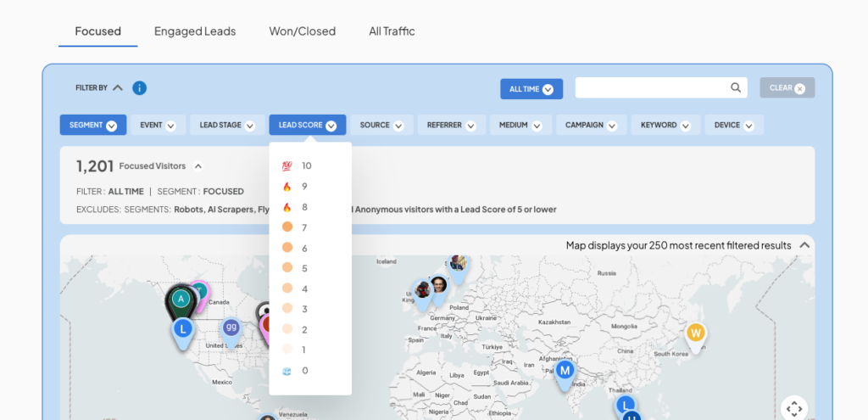The height and width of the screenshot is (420, 868).
Task: Click the 'Focused Visitors' label
Action: click(153, 165)
